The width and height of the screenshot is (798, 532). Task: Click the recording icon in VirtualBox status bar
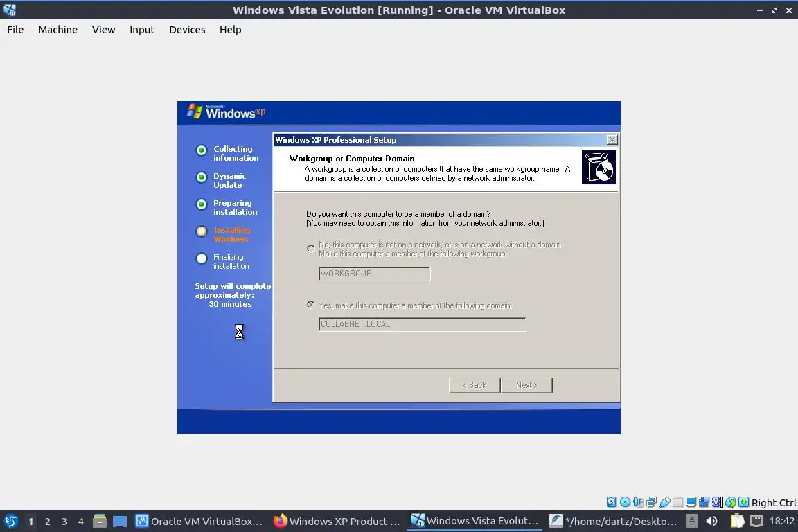pos(704,502)
